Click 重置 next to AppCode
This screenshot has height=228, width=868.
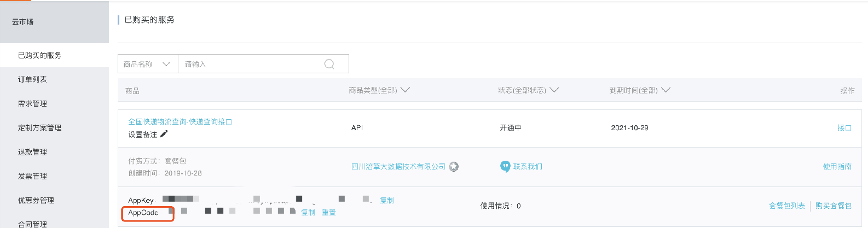329,213
